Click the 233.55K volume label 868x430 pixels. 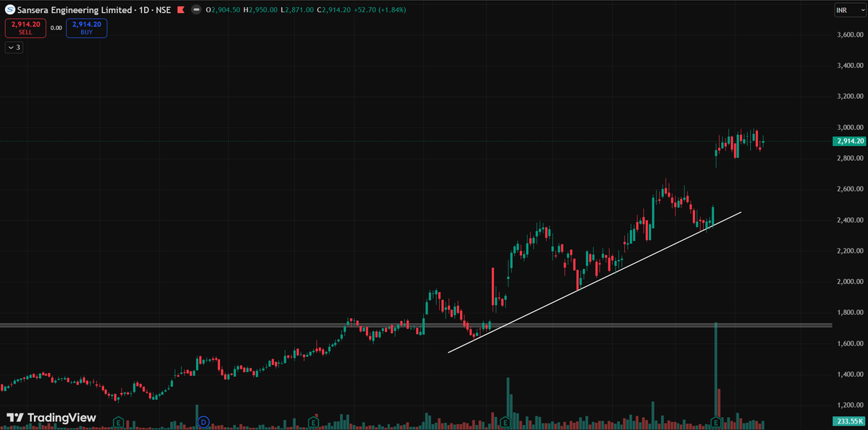[850, 421]
